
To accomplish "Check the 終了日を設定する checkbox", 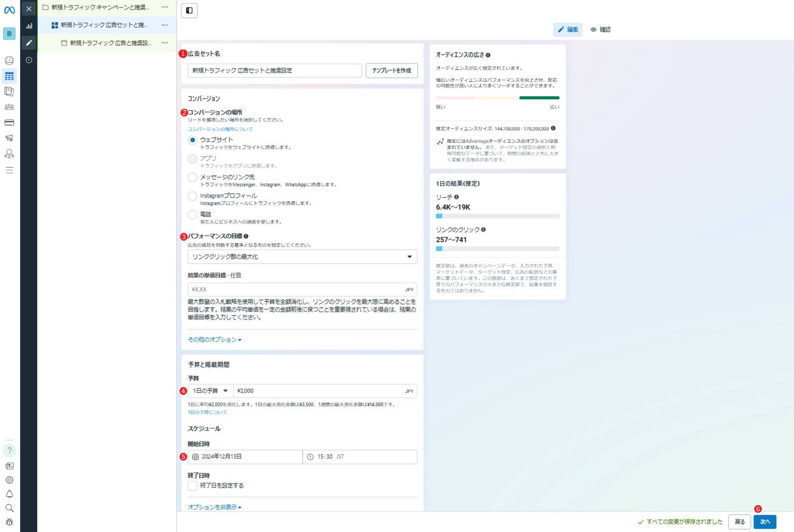I will pyautogui.click(x=193, y=486).
